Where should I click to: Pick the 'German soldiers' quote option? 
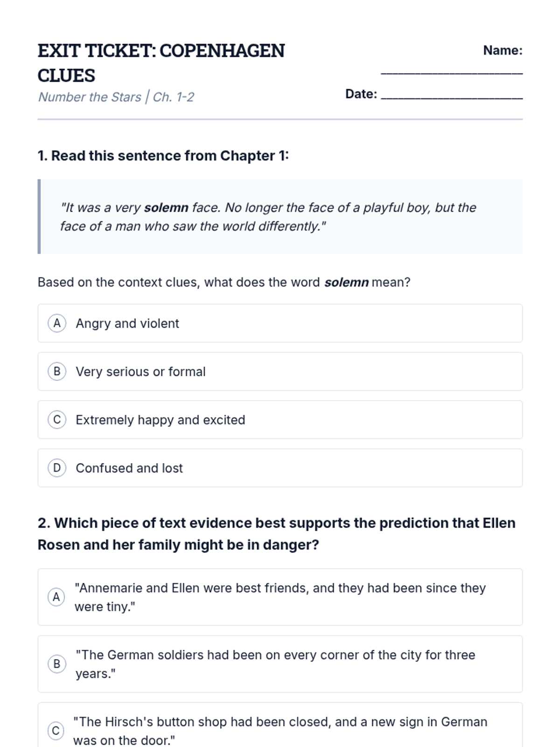click(x=280, y=664)
